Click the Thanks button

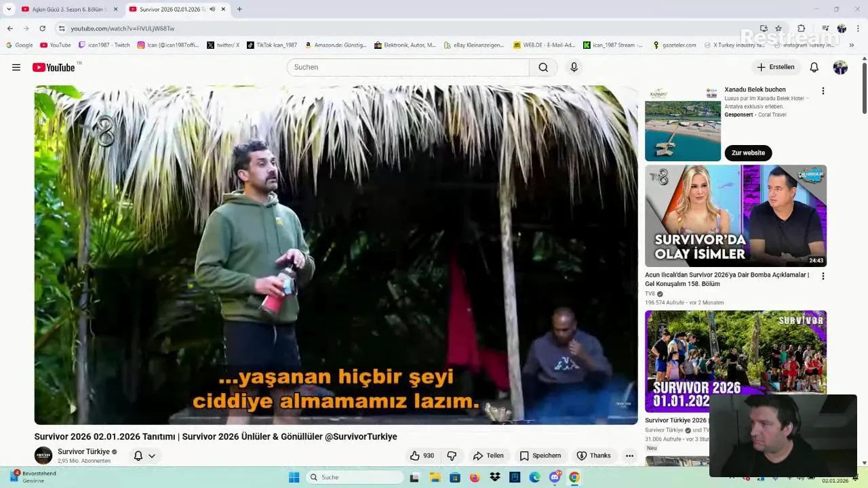pos(593,455)
